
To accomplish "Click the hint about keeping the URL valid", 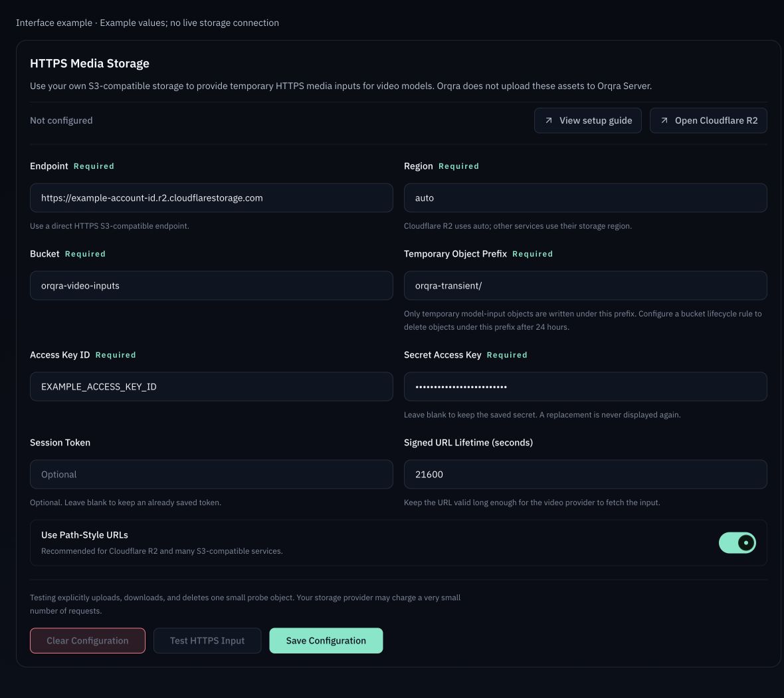I will (532, 503).
